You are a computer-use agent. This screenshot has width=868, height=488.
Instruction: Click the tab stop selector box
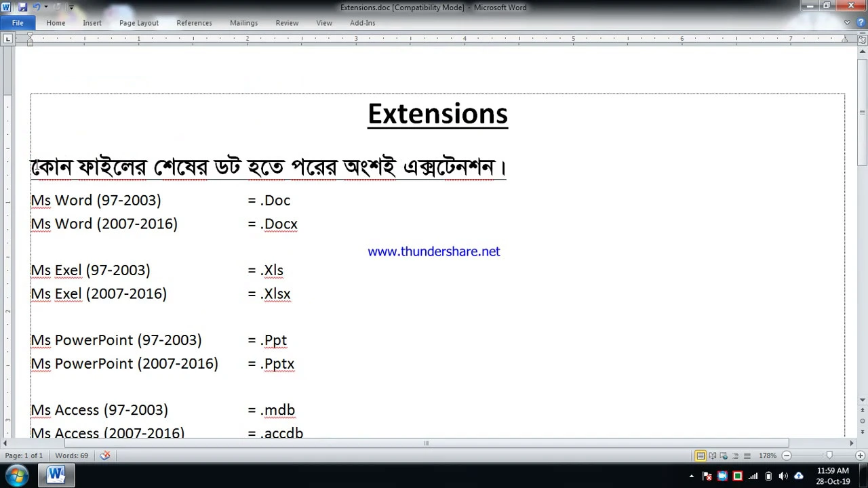[7, 39]
